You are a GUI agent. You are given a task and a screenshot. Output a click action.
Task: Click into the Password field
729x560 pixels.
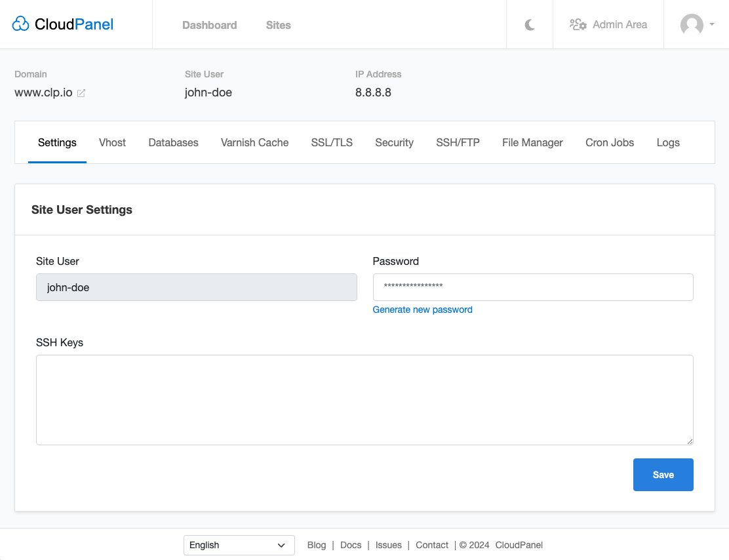coord(532,287)
